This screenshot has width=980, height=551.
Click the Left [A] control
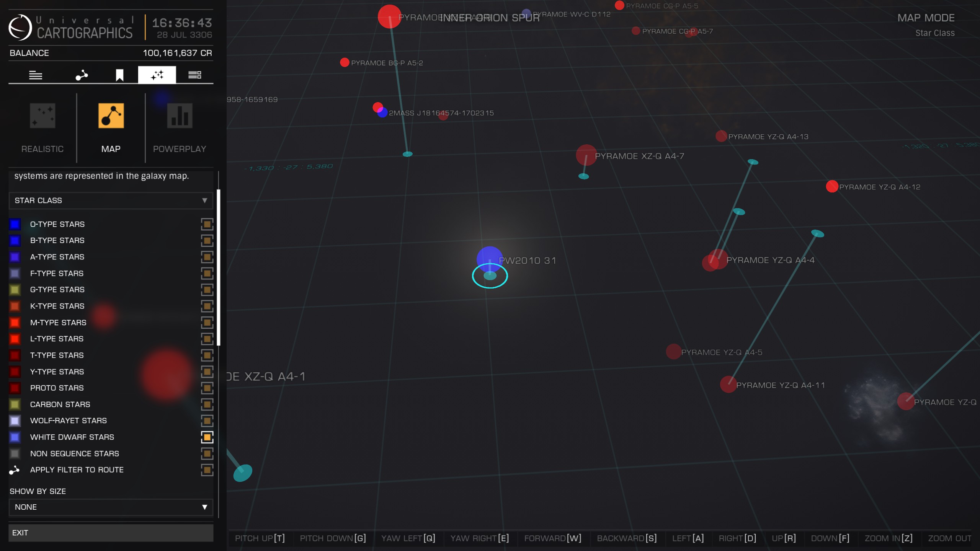[688, 538]
